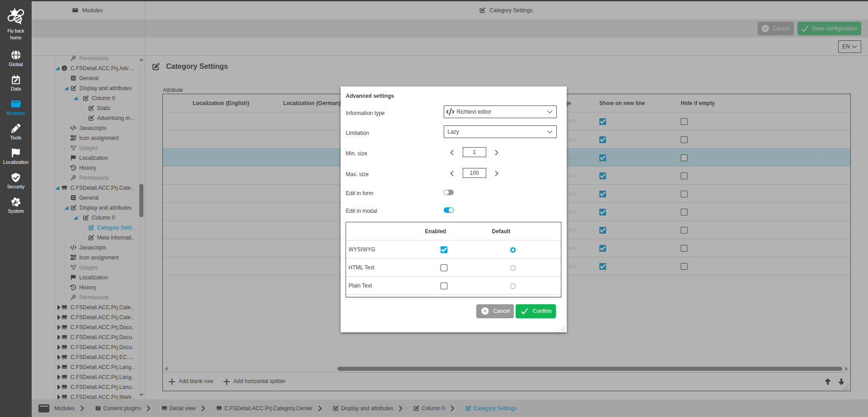Open the Global globe section
Screen dimensions: 868x417
pos(16,55)
